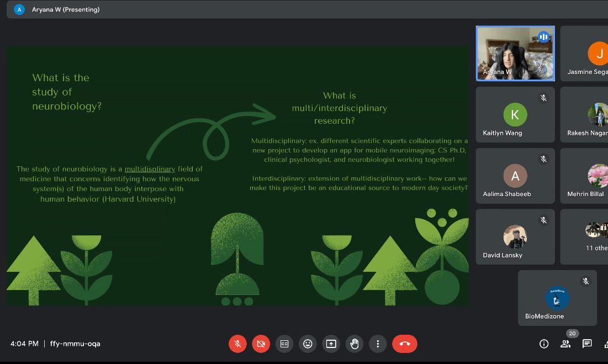Click the present screen icon
Viewport: 608px width, 364px height.
331,344
